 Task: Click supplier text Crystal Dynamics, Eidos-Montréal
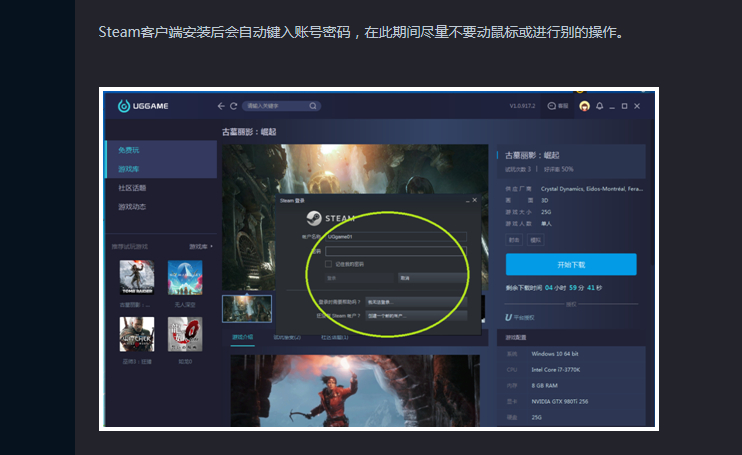[592, 189]
